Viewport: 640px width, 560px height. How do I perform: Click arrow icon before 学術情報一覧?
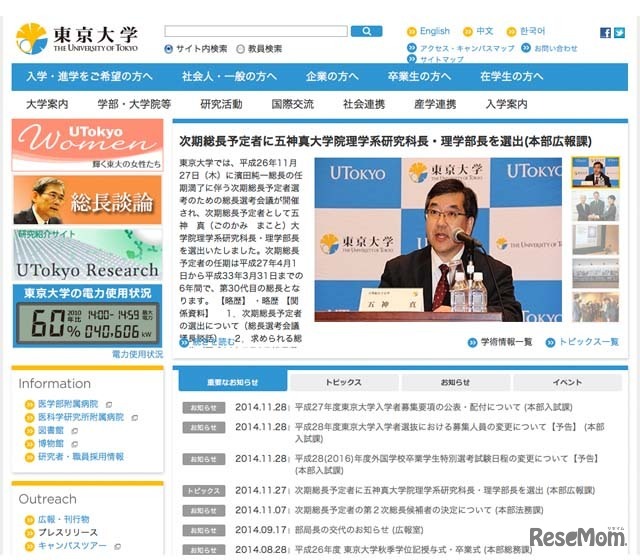tap(472, 342)
